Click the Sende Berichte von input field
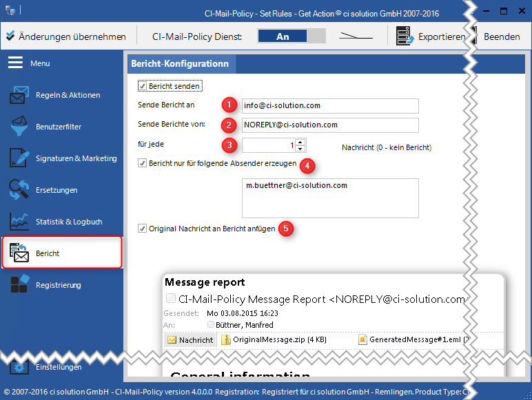Screen dimensions: 532x400 329,125
